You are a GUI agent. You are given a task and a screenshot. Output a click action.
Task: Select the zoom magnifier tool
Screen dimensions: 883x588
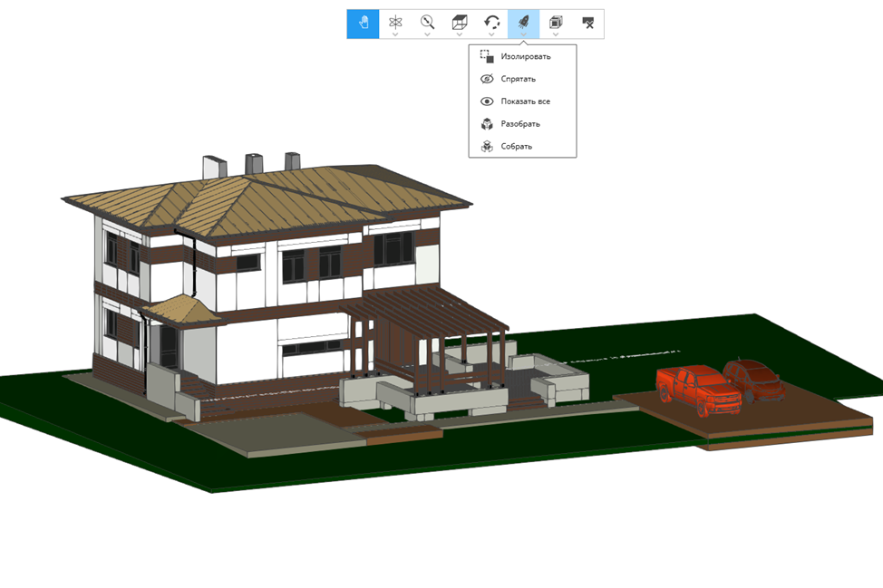(427, 22)
